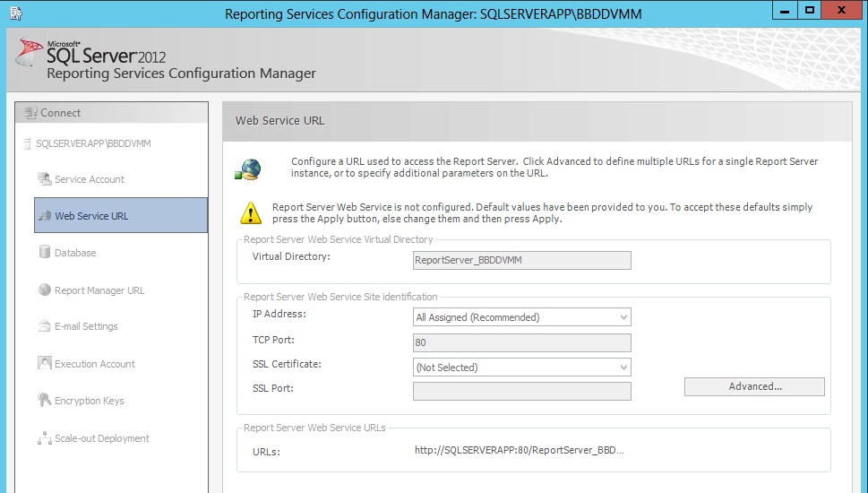Image resolution: width=868 pixels, height=493 pixels.
Task: Open the Advanced... URL settings
Action: 754,386
